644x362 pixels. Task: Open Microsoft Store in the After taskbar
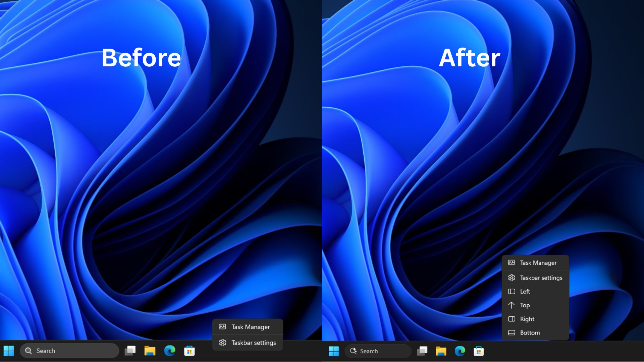pyautogui.click(x=479, y=351)
